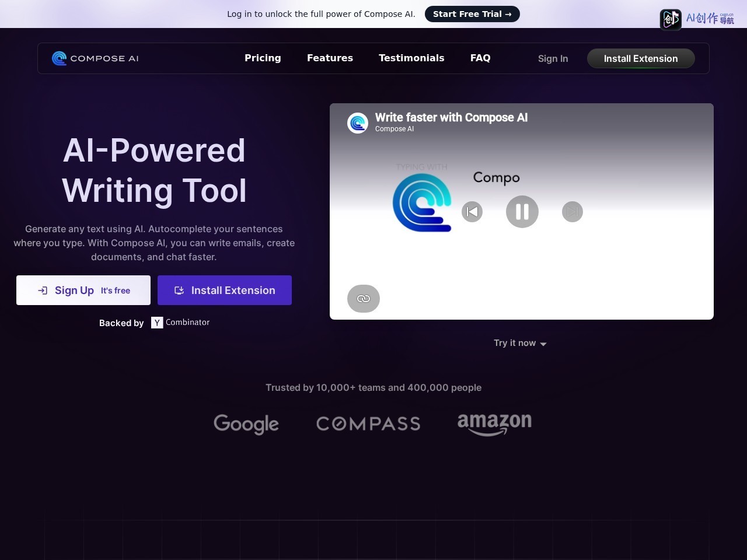Screen dimensions: 747x560
Task: Expand the Try it now dropdown arrow
Action: [543, 344]
